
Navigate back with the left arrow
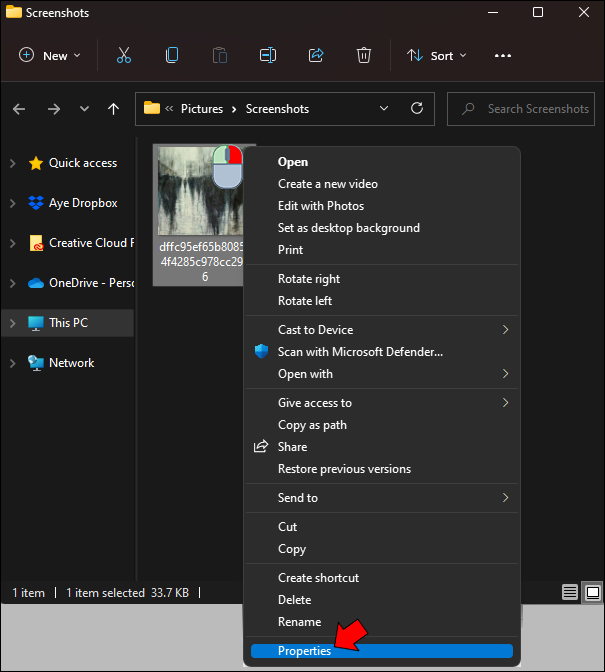coord(20,109)
